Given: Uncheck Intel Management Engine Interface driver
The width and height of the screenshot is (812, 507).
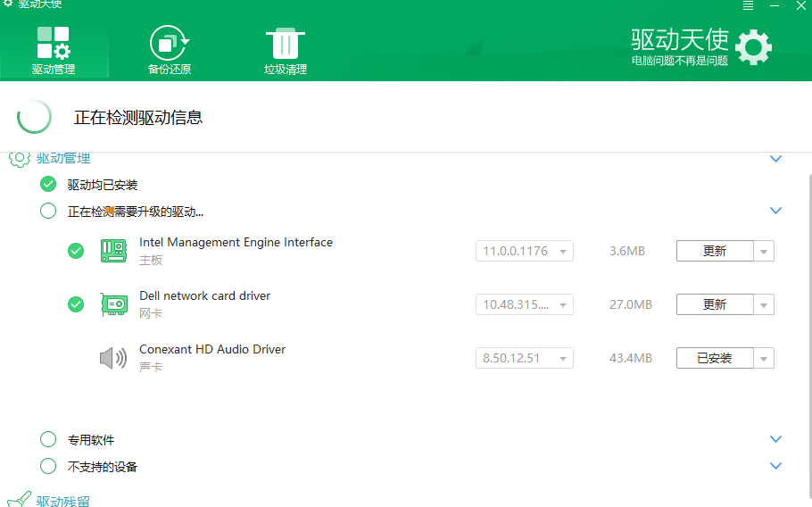Looking at the screenshot, I should coord(76,251).
